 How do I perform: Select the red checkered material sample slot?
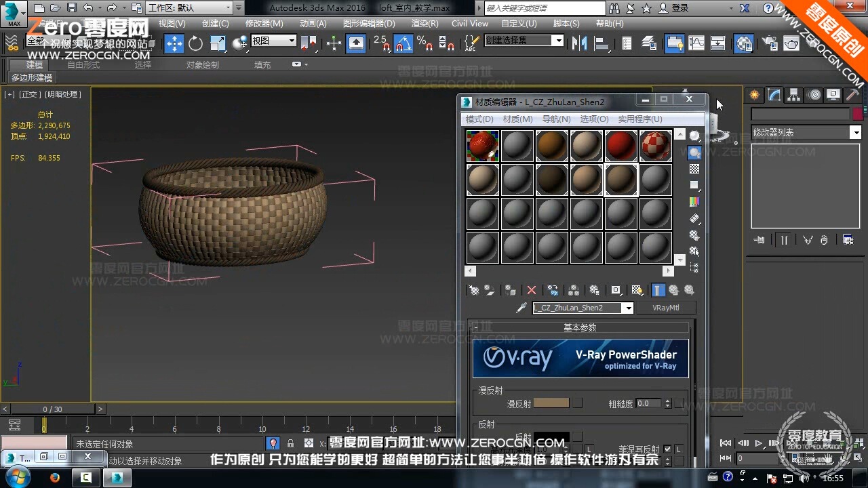pos(656,146)
